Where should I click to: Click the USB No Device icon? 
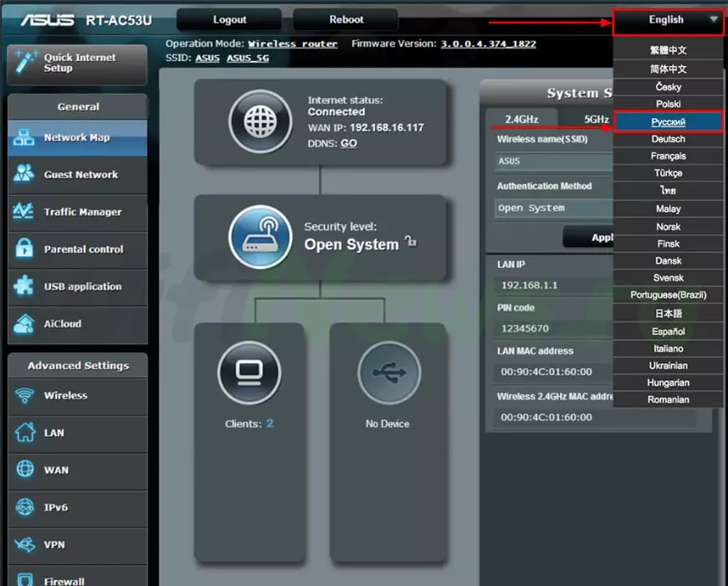(387, 372)
